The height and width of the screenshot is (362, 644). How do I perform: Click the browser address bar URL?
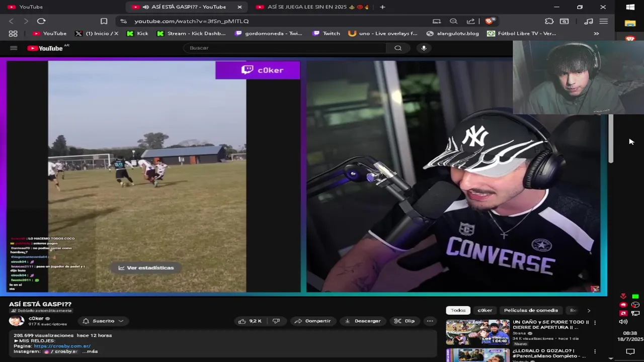(x=192, y=21)
